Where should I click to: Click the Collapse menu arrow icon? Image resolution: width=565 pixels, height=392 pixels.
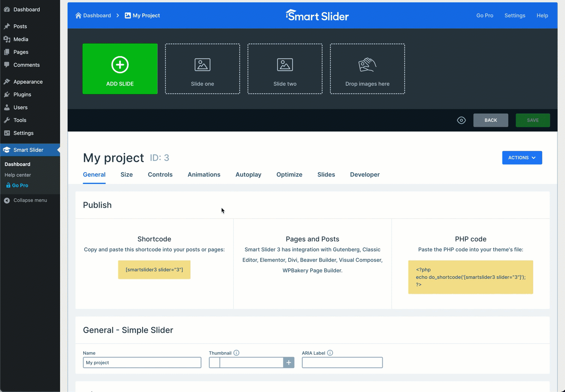(7, 200)
